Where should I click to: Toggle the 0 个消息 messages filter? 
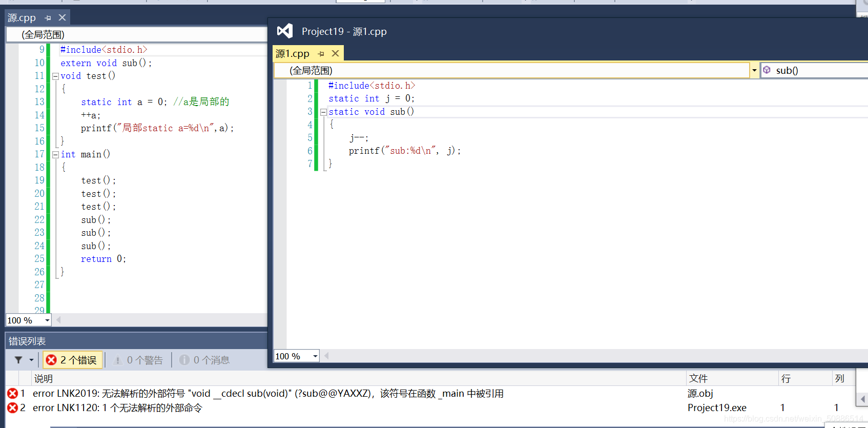[204, 360]
